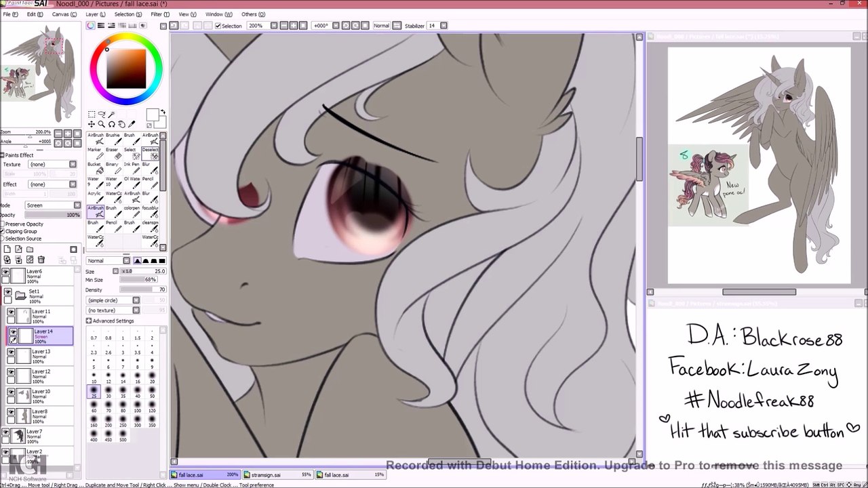This screenshot has height=488, width=868.
Task: Adjust the brush Density slider
Action: point(143,290)
